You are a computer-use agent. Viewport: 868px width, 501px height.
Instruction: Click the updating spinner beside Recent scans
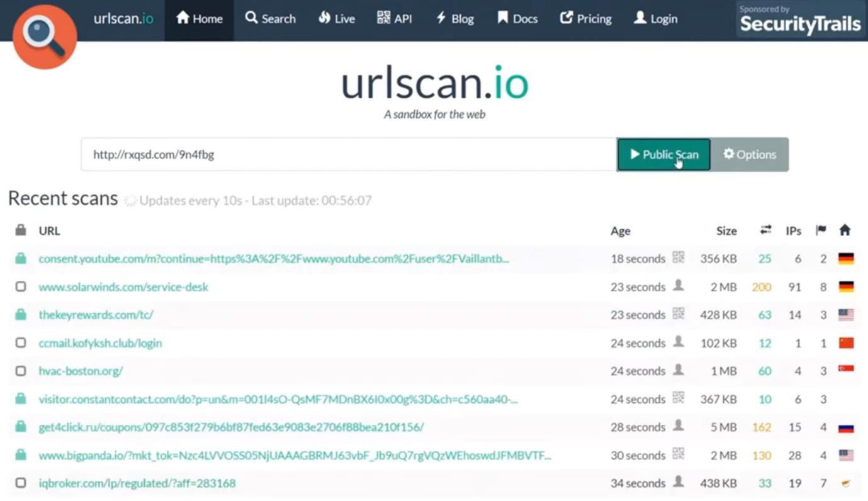[x=130, y=201]
